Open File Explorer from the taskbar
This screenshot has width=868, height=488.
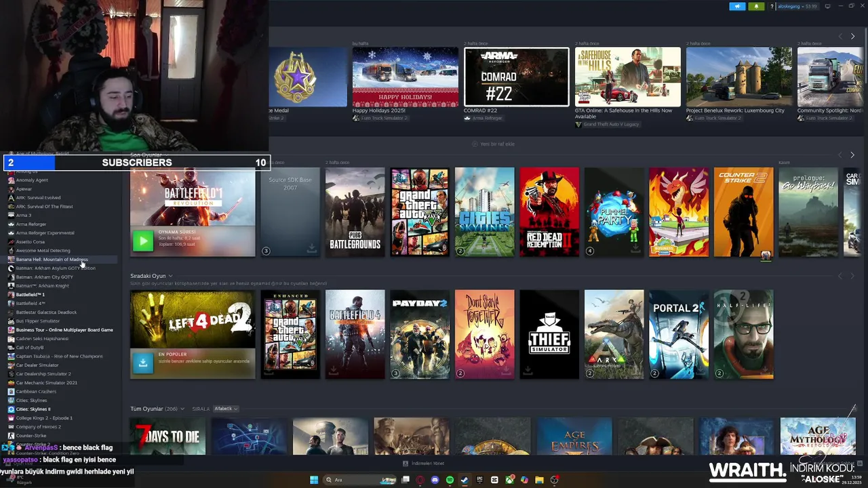(539, 480)
